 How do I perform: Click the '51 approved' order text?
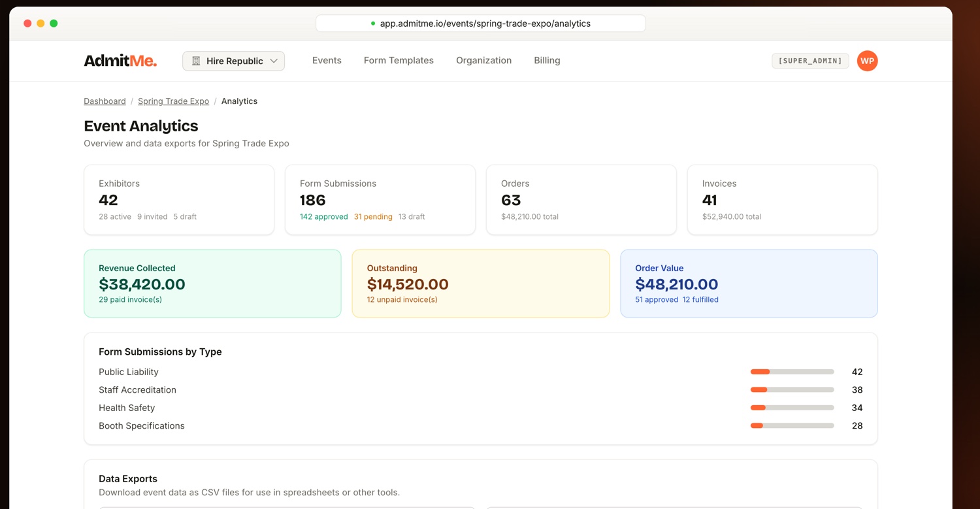click(656, 300)
